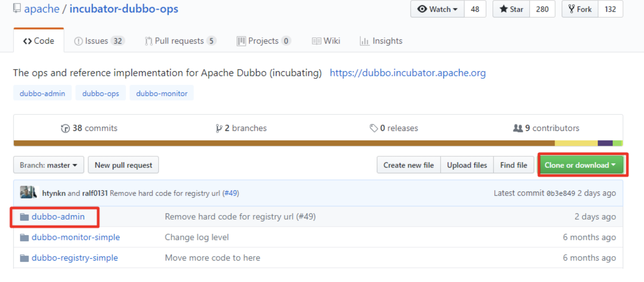The width and height of the screenshot is (644, 282).
Task: Open the Branch: master dropdown
Action: click(48, 165)
